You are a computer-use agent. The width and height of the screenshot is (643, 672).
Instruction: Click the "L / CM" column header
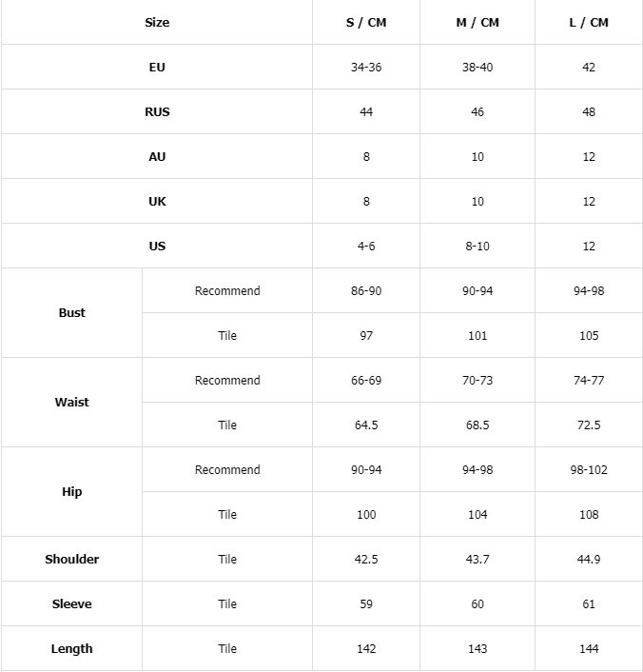(589, 23)
